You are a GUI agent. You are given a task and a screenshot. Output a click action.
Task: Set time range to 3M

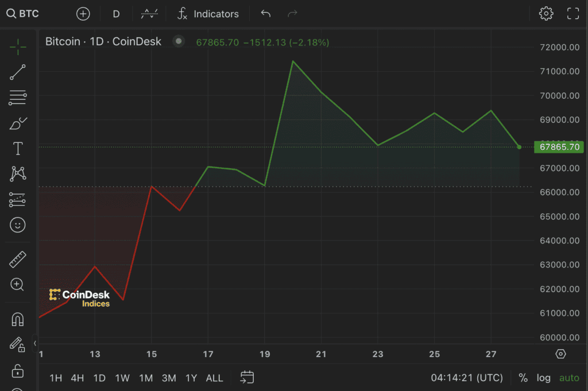coord(169,378)
